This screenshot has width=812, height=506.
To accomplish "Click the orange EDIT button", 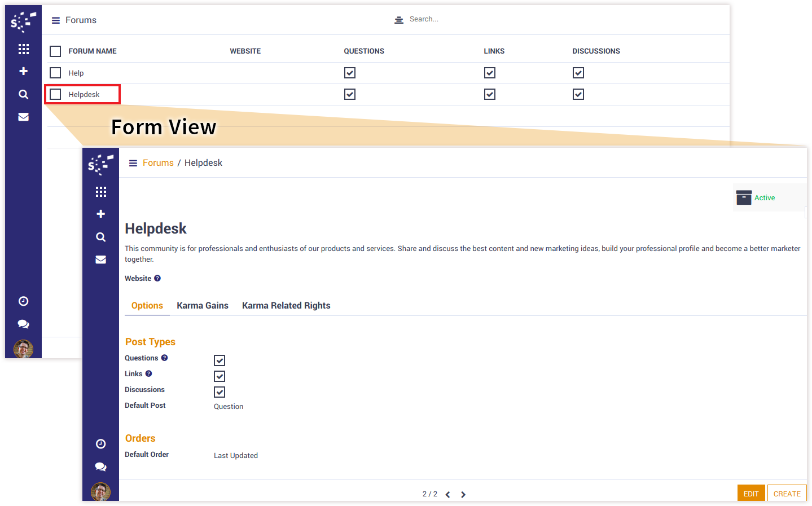I will tap(750, 494).
